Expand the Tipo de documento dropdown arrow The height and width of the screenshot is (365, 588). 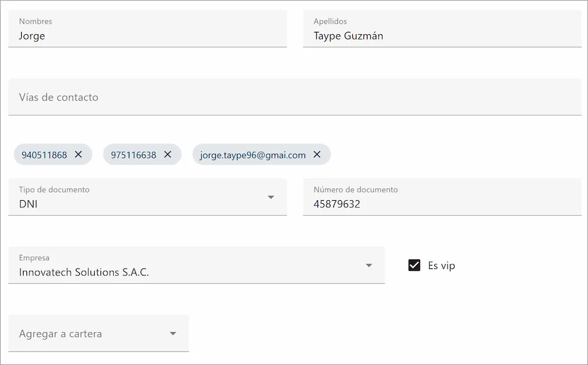click(x=271, y=197)
